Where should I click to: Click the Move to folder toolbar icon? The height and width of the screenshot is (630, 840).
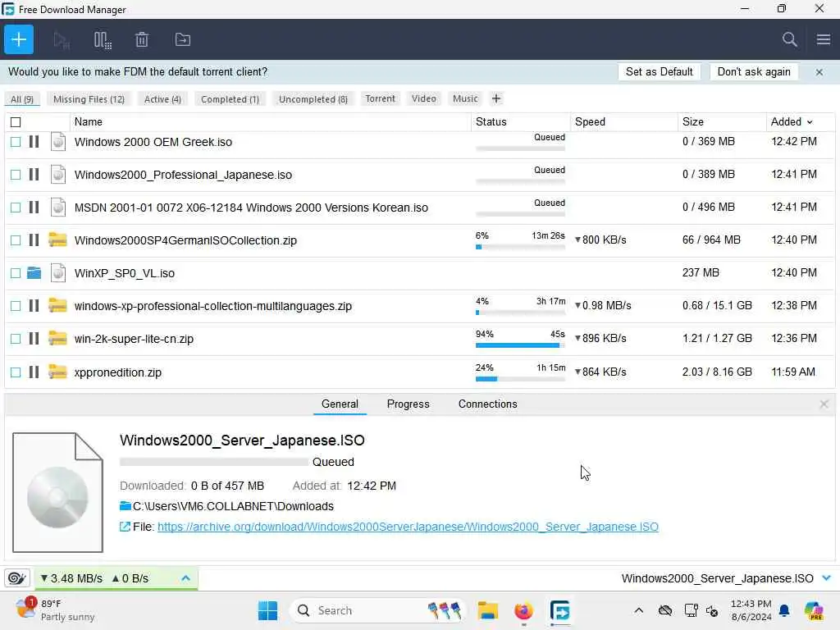183,39
